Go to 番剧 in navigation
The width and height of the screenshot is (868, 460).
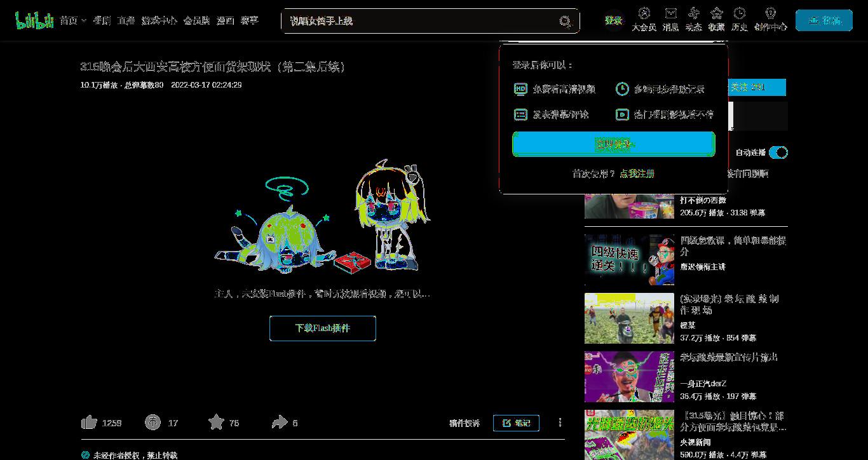pos(102,20)
